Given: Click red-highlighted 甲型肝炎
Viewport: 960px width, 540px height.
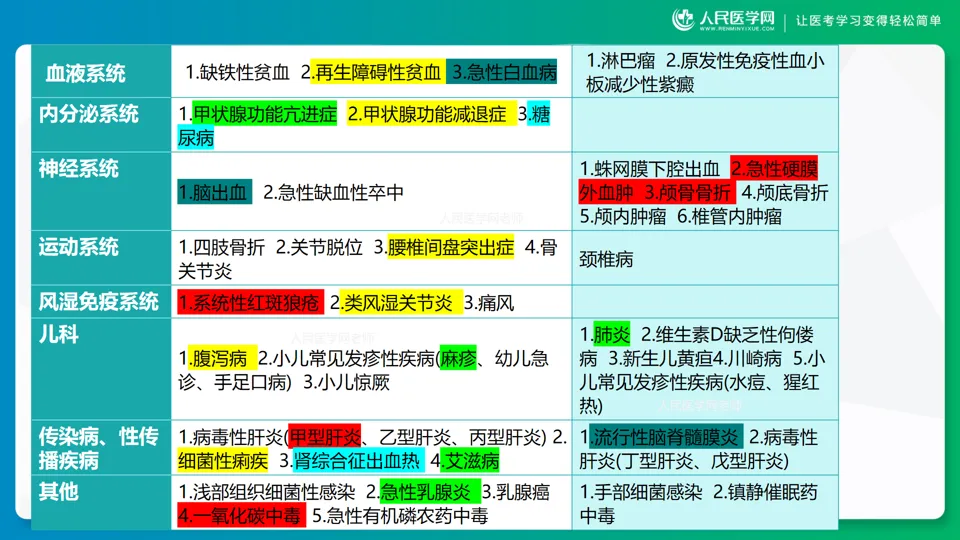Looking at the screenshot, I should pos(324,437).
